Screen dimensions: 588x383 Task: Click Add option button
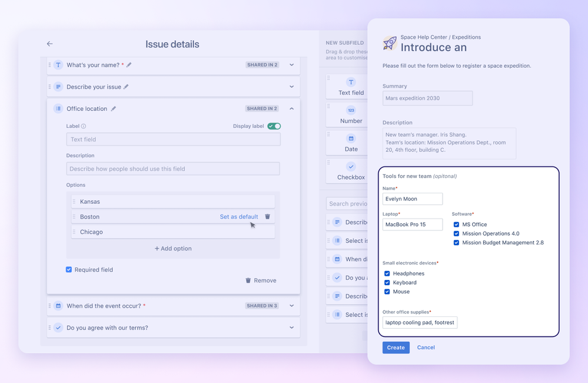coord(173,249)
